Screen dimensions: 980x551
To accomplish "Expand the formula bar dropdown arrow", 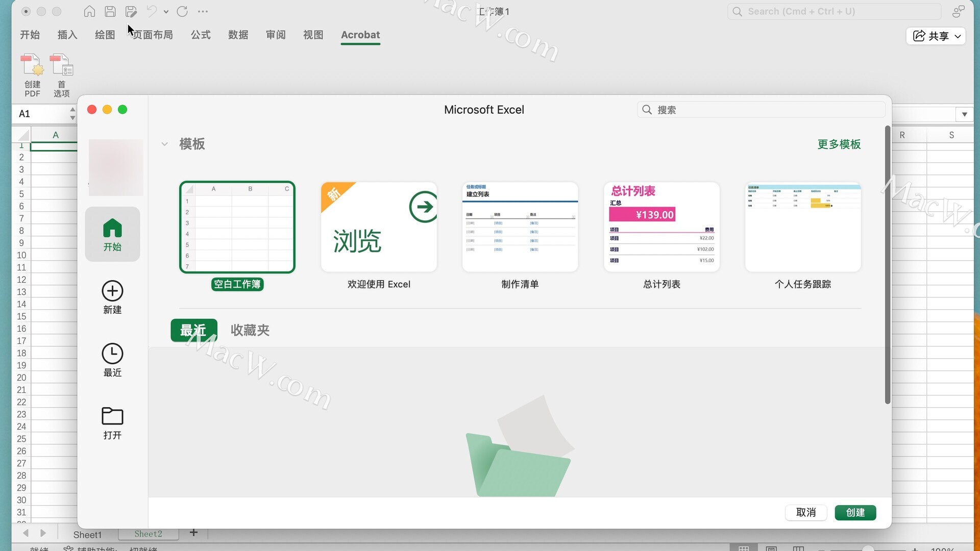I will pos(965,114).
